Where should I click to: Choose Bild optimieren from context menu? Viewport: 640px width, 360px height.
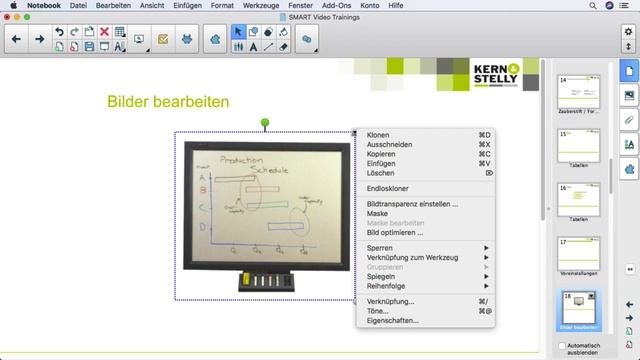[x=425, y=233]
